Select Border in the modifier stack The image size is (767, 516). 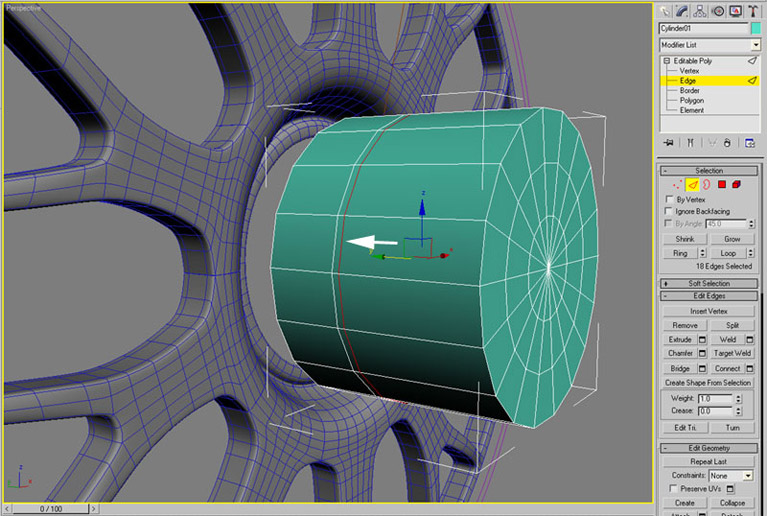point(689,90)
